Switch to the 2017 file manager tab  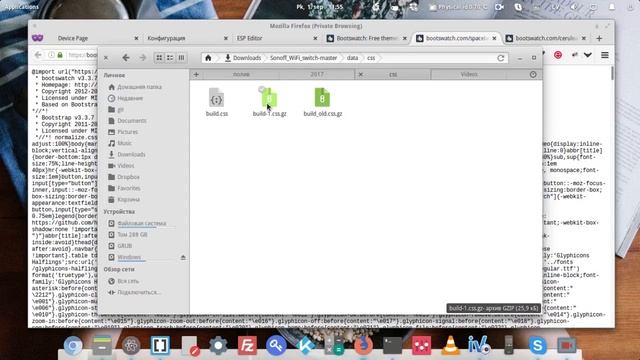click(x=317, y=74)
